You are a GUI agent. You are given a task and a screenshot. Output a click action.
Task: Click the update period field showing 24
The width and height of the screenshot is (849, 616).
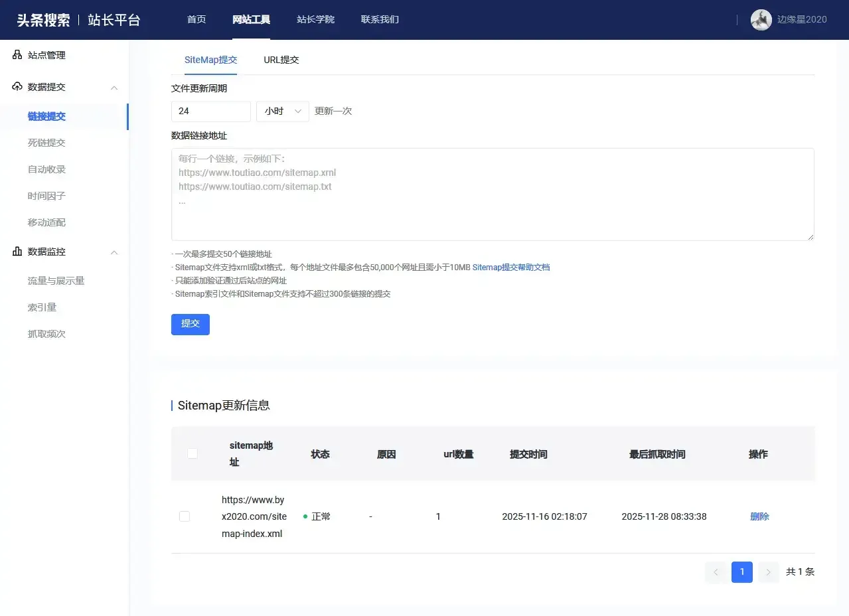tap(210, 112)
